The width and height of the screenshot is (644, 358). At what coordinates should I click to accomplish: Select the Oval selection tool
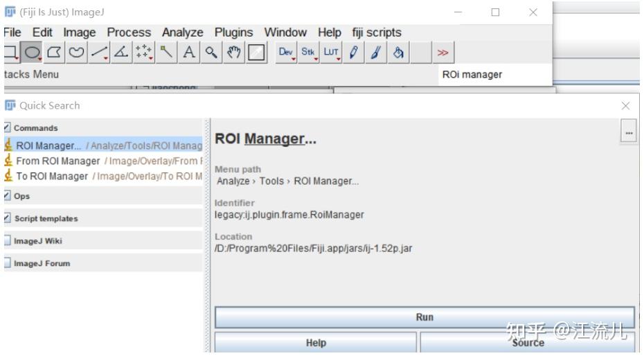tap(32, 53)
